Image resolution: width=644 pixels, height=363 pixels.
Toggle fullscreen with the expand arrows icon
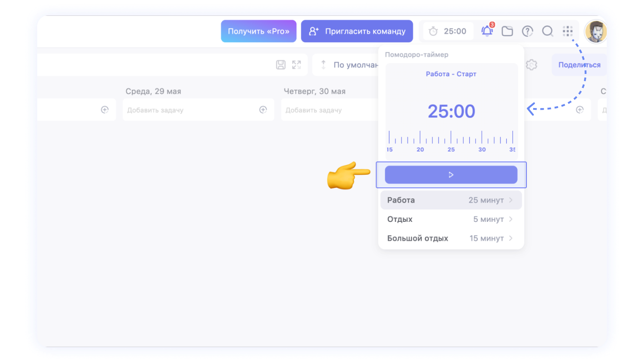(297, 65)
